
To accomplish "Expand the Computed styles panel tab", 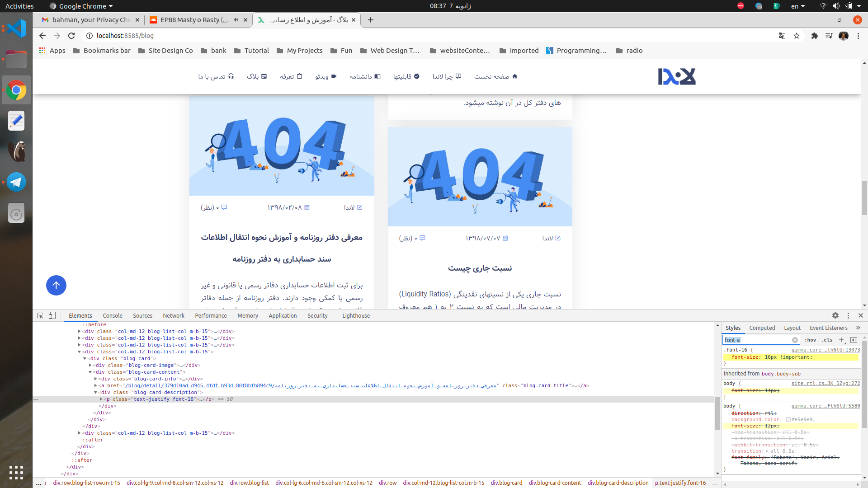I will (762, 327).
